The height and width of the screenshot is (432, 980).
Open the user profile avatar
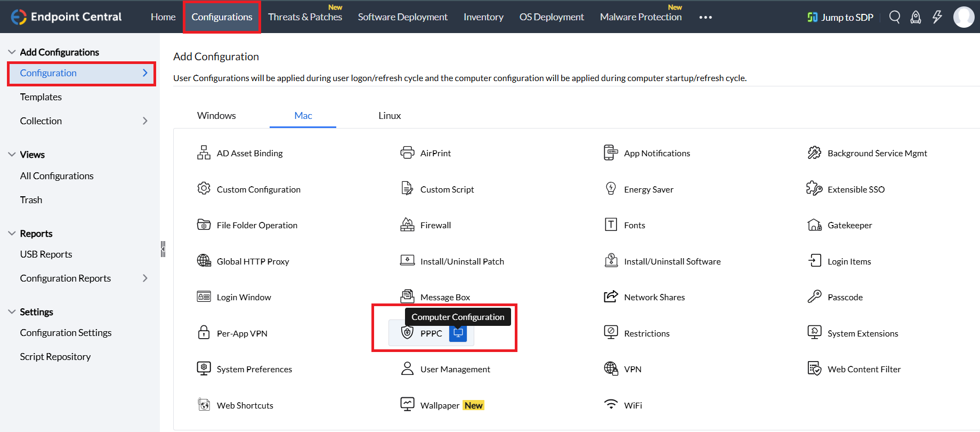[963, 17]
